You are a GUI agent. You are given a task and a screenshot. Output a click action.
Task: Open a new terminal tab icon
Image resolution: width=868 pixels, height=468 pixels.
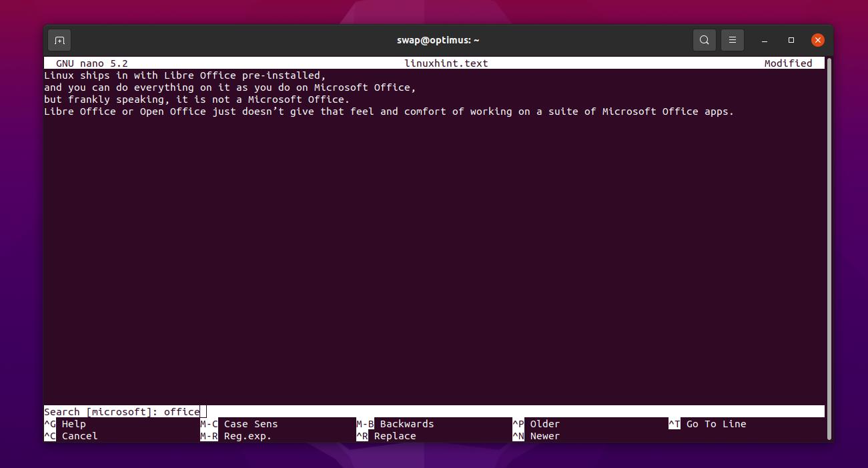pos(59,40)
